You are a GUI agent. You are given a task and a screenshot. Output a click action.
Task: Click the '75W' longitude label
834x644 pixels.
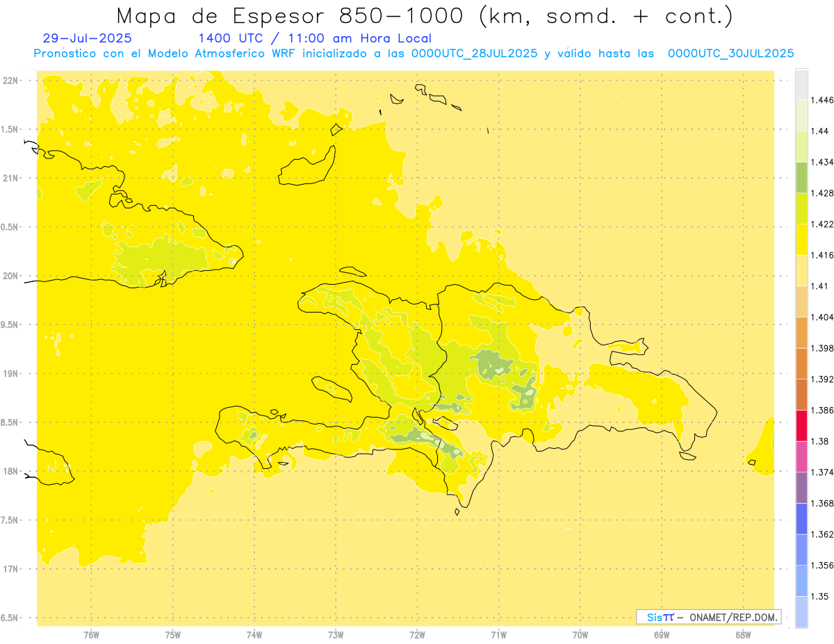pos(173,635)
